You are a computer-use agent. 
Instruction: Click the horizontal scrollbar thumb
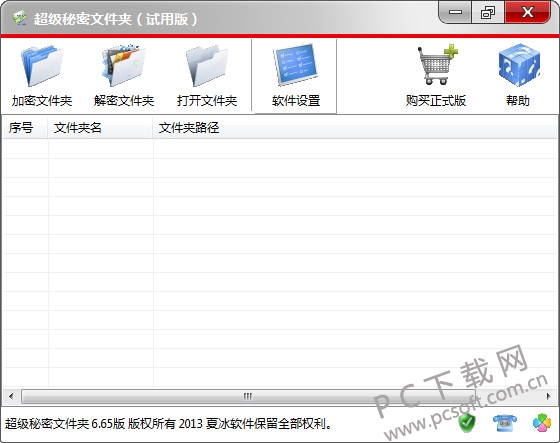pos(248,396)
